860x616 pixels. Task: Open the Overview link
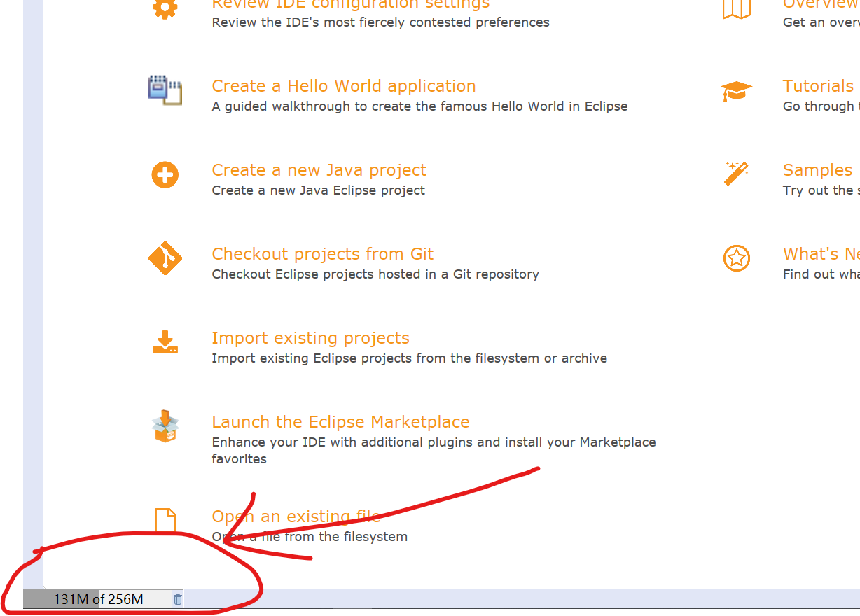[821, 5]
